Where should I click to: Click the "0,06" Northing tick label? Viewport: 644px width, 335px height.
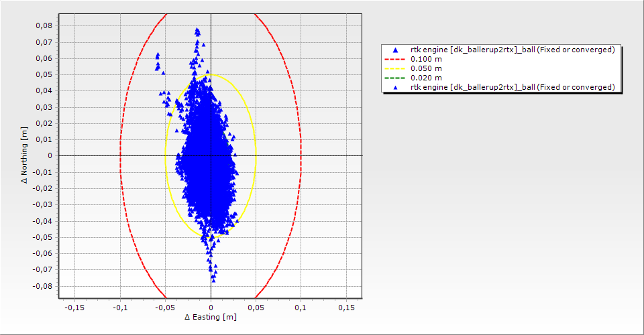[44, 58]
